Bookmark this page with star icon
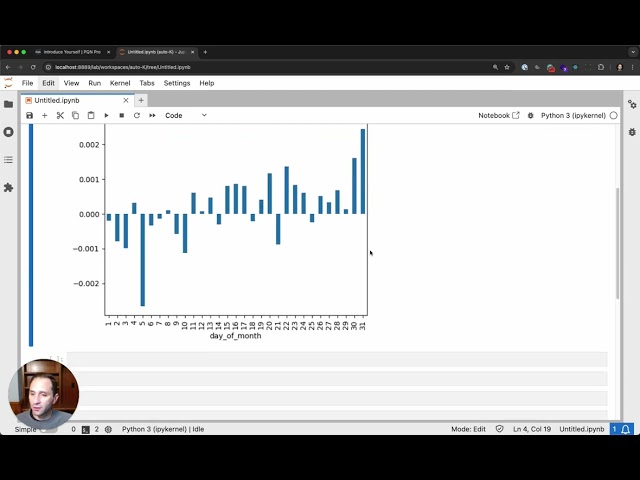 coord(507,67)
